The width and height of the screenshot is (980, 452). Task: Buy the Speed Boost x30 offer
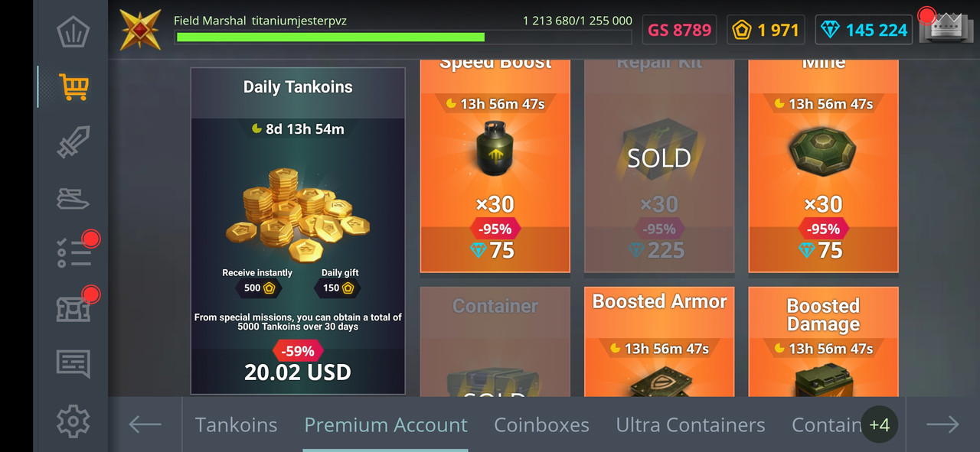click(495, 165)
